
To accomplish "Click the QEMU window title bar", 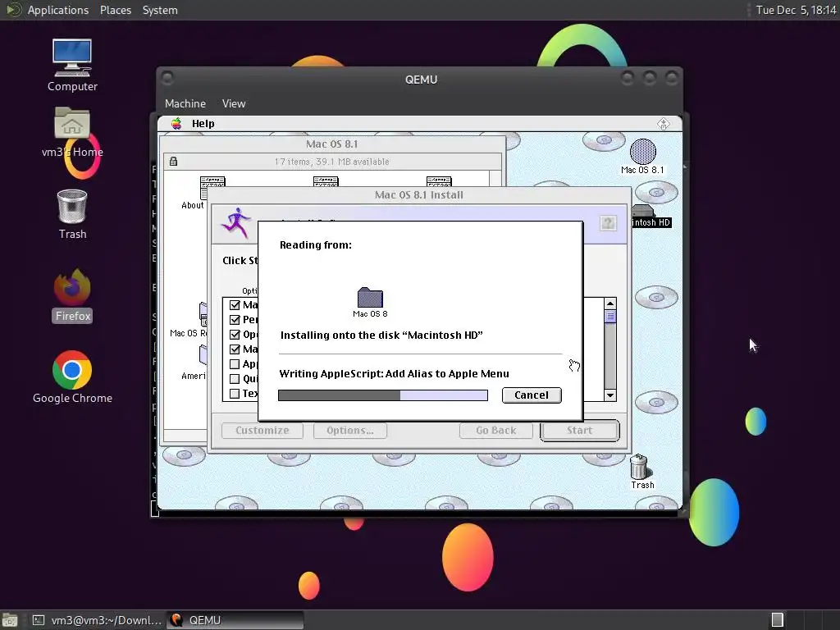I will tap(421, 80).
